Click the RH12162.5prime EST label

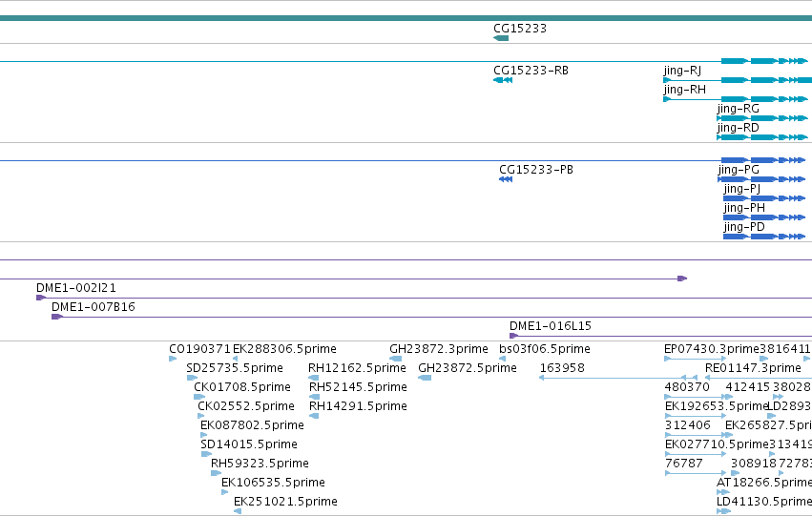pos(357,368)
